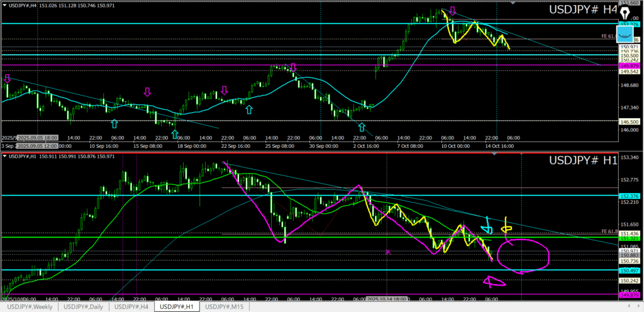
Task: Select the hand-drawn yellow up arrow on H1 chart
Action: (x=507, y=225)
